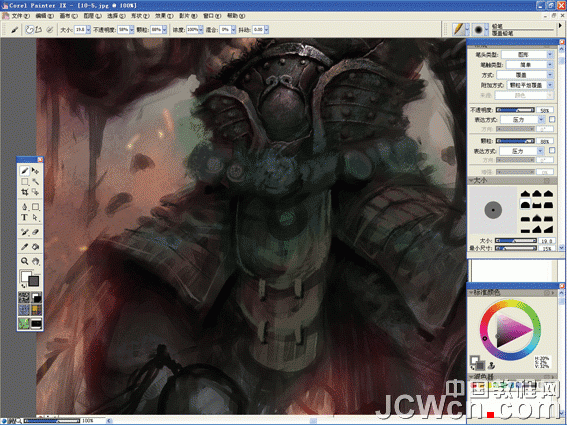Select the Paint Bucket tool
This screenshot has height=425, width=567.
point(35,247)
